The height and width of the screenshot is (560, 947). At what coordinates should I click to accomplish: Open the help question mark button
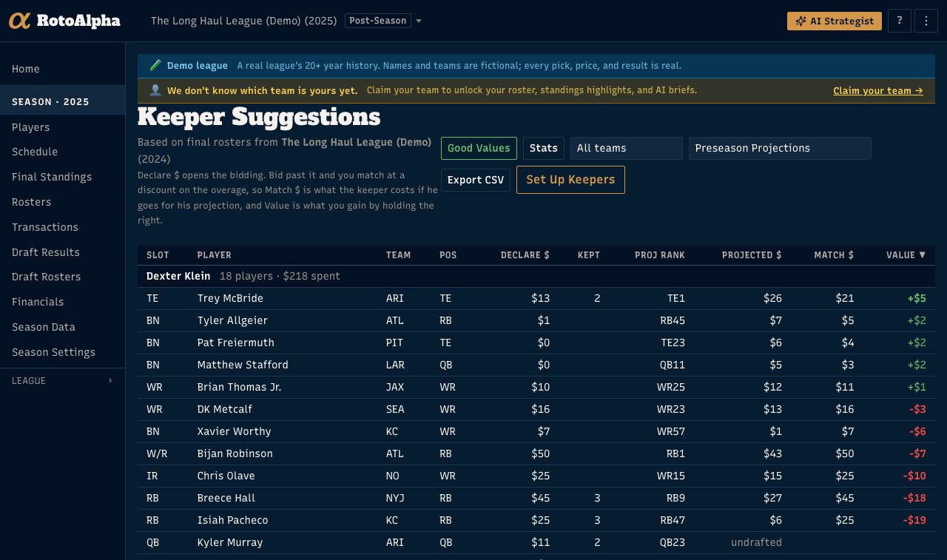coord(899,21)
